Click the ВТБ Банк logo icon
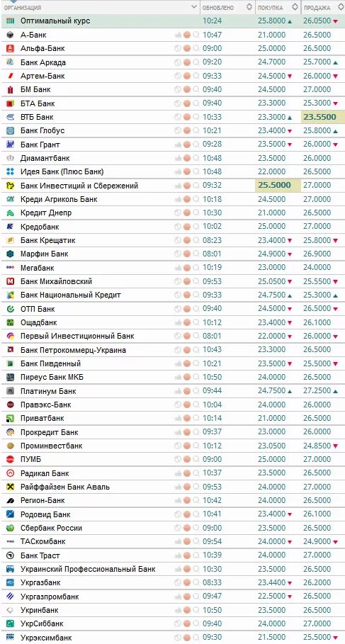This screenshot has height=644, width=345. [10, 117]
